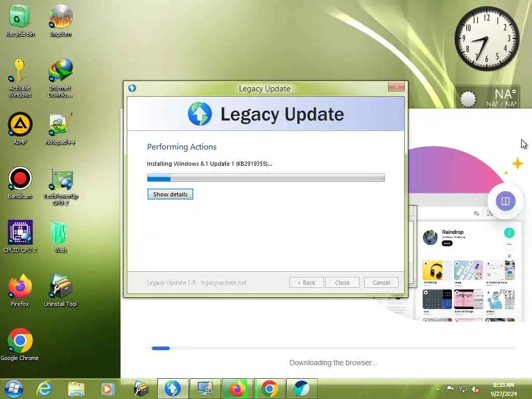Open the network tray icon
This screenshot has height=399, width=532.
(x=462, y=389)
